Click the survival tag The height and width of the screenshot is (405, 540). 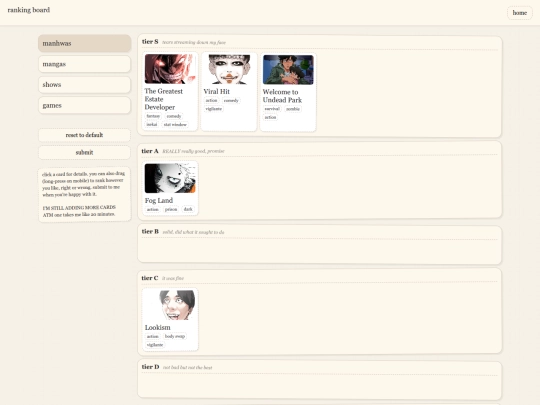[272, 109]
